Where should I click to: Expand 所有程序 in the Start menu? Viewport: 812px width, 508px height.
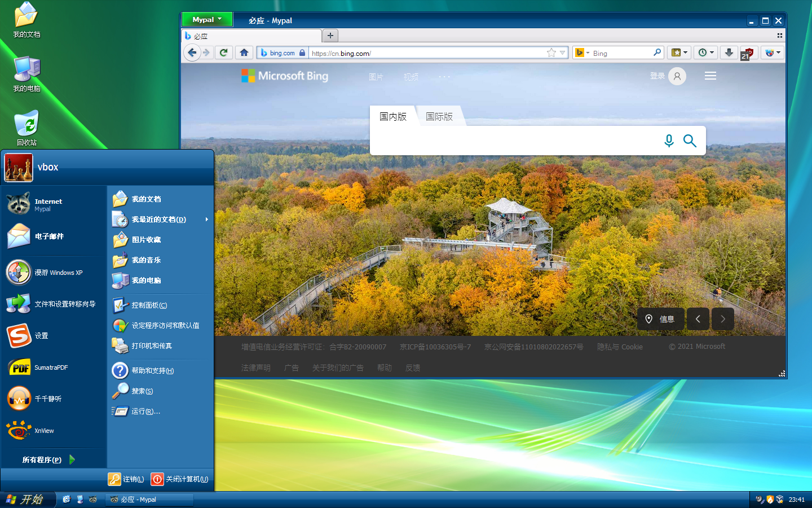tap(49, 459)
